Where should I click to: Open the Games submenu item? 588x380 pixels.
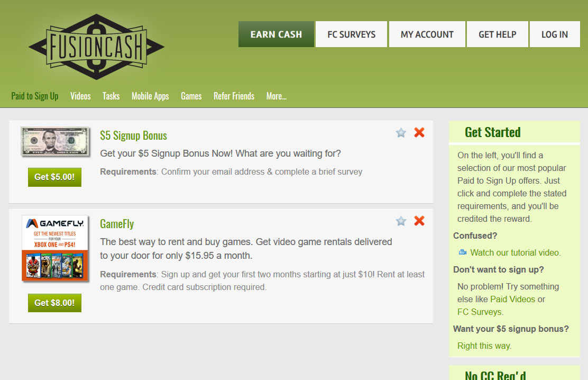click(x=191, y=96)
